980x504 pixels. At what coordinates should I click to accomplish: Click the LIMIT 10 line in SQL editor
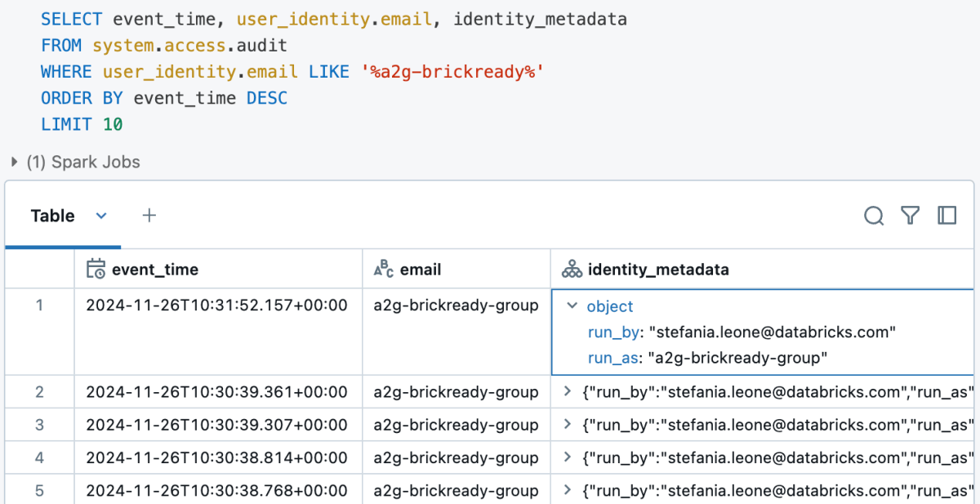(x=82, y=125)
